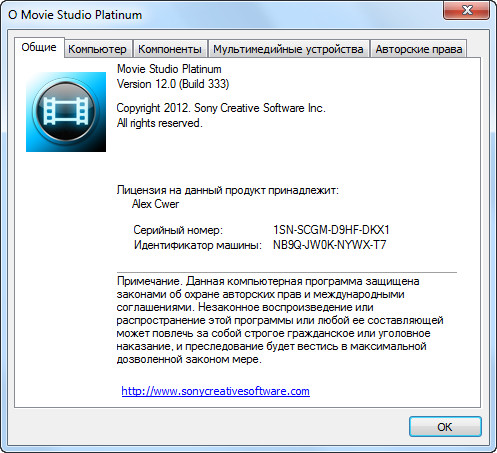Go to the Авторские права tab
Image resolution: width=497 pixels, height=453 pixels.
pos(419,49)
